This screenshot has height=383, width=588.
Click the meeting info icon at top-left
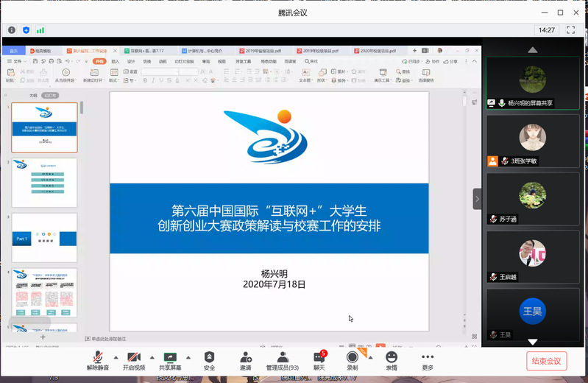pos(12,30)
